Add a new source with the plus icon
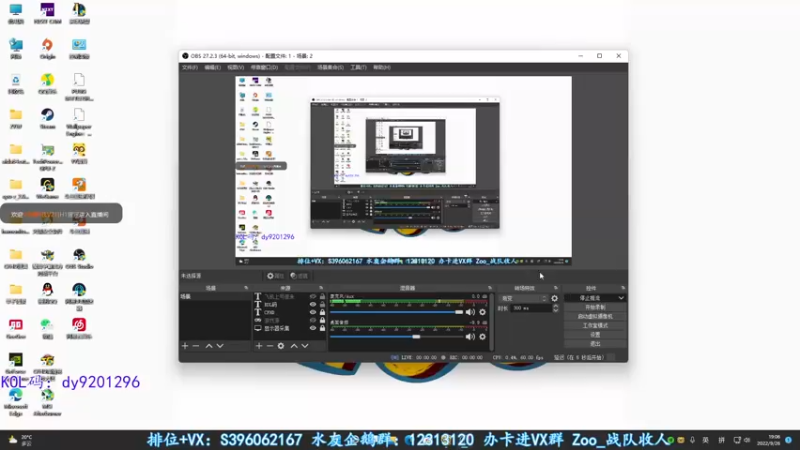800x450 pixels. [259, 346]
